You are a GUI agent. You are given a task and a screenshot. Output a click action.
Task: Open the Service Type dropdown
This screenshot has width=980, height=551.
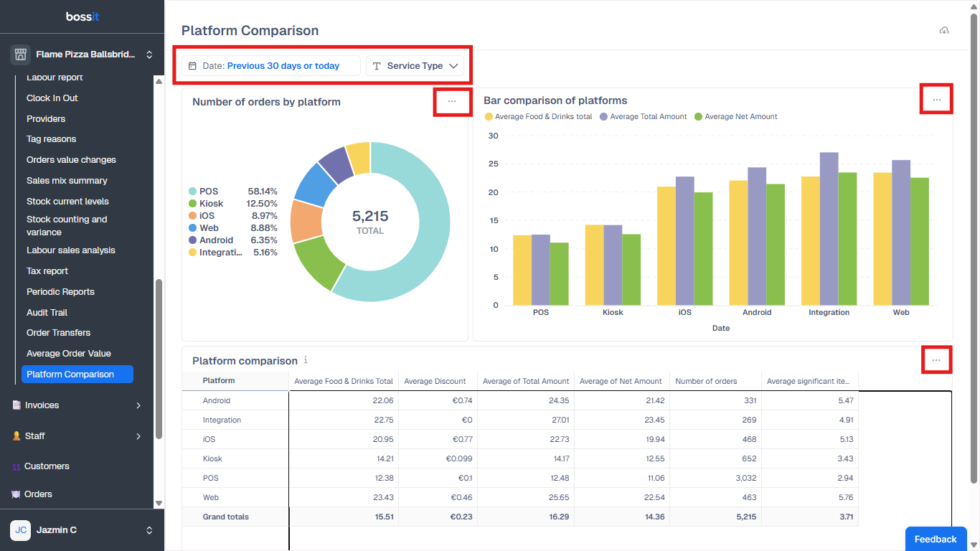415,66
